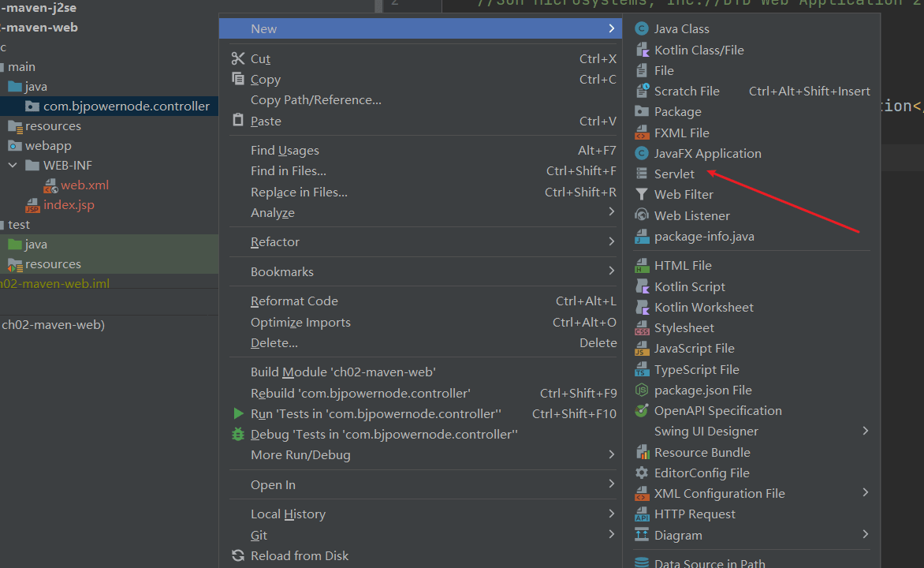Click the Web Listener icon
Viewport: 924px width, 568px height.
tap(642, 215)
